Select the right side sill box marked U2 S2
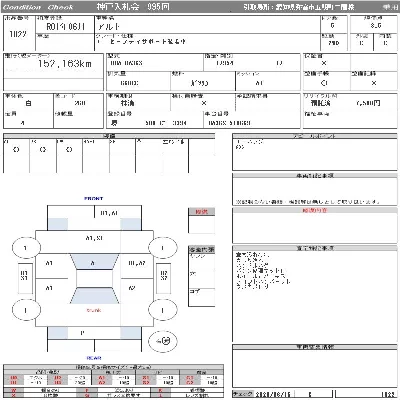Viewport: 400px width, 400px height. (163, 278)
